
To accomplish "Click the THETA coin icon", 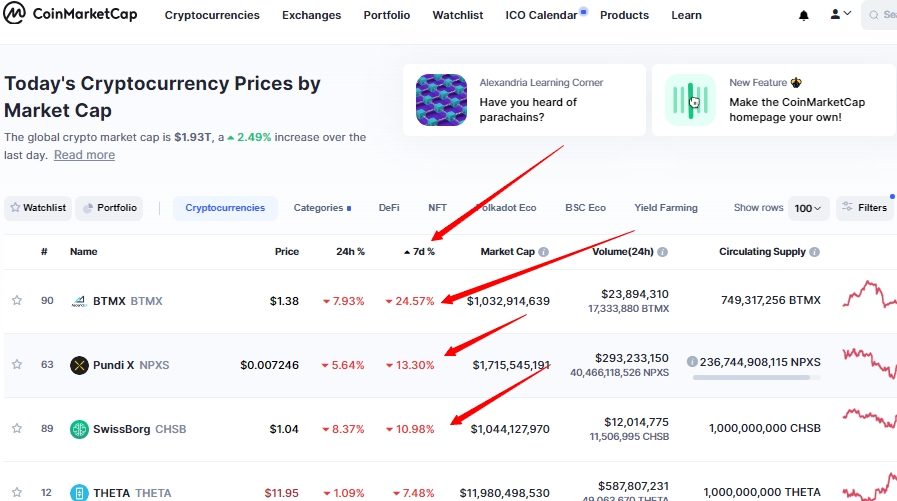I will tap(79, 492).
